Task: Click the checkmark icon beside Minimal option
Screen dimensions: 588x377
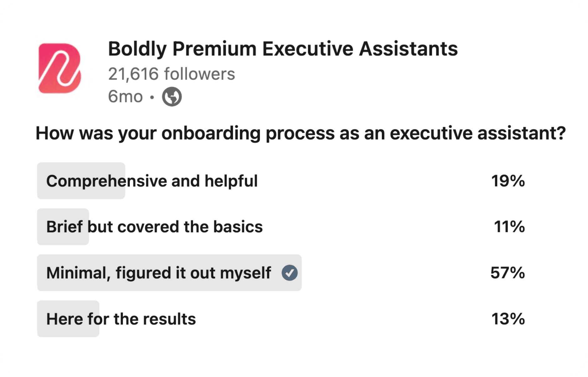Action: [289, 273]
